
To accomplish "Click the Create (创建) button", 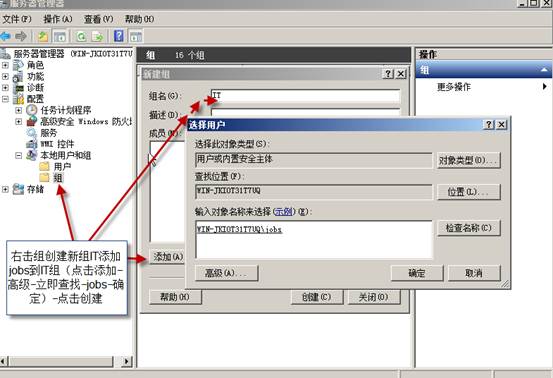I will coord(317,297).
